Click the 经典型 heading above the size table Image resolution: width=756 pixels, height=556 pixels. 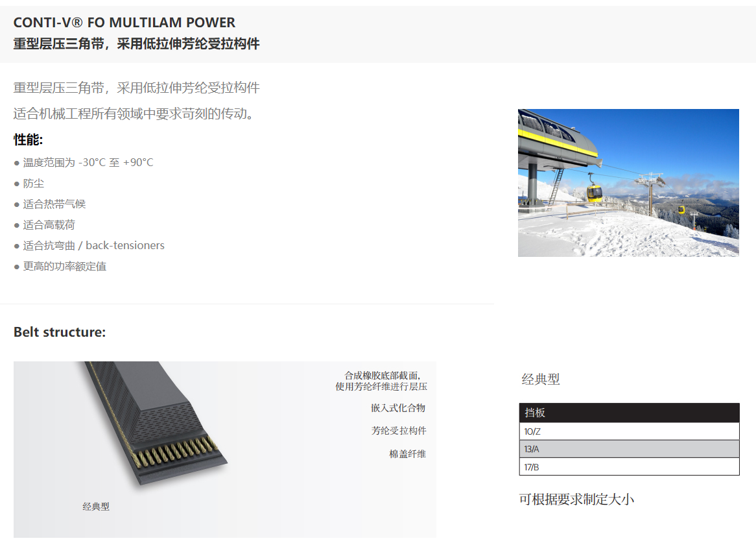click(541, 380)
